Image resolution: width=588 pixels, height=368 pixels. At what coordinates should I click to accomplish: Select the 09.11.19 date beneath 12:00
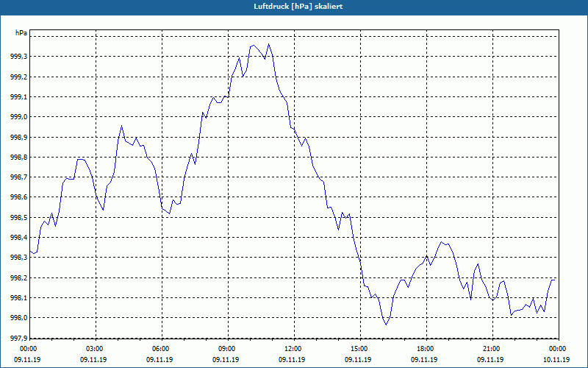292,360
